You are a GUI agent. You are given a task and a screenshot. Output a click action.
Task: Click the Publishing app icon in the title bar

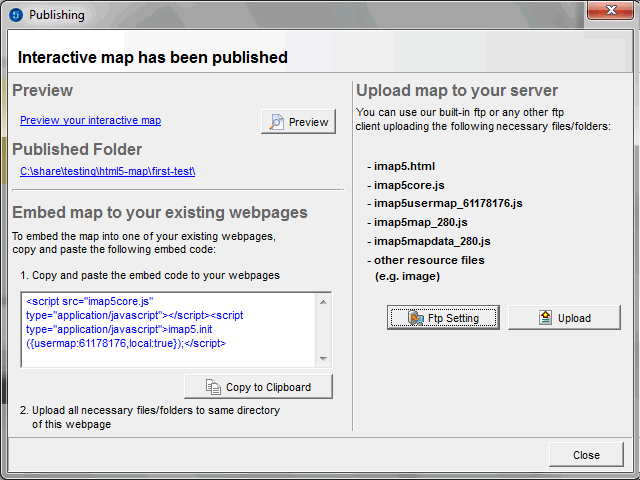click(16, 15)
